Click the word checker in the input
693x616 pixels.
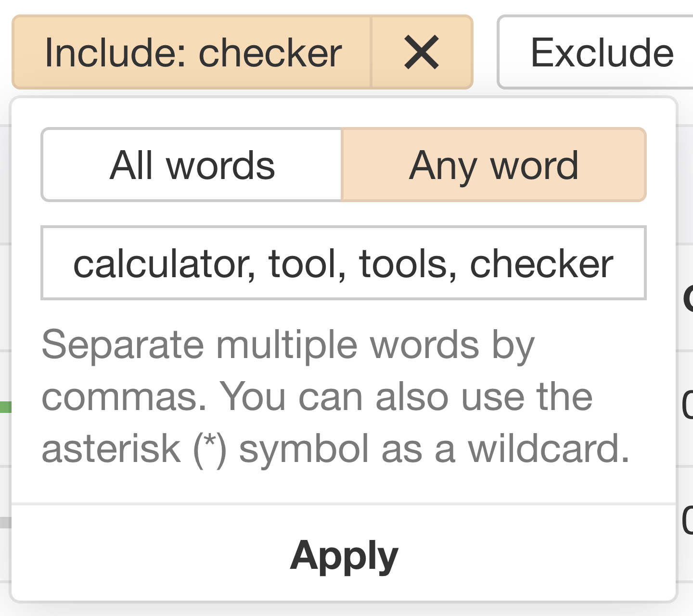[541, 264]
